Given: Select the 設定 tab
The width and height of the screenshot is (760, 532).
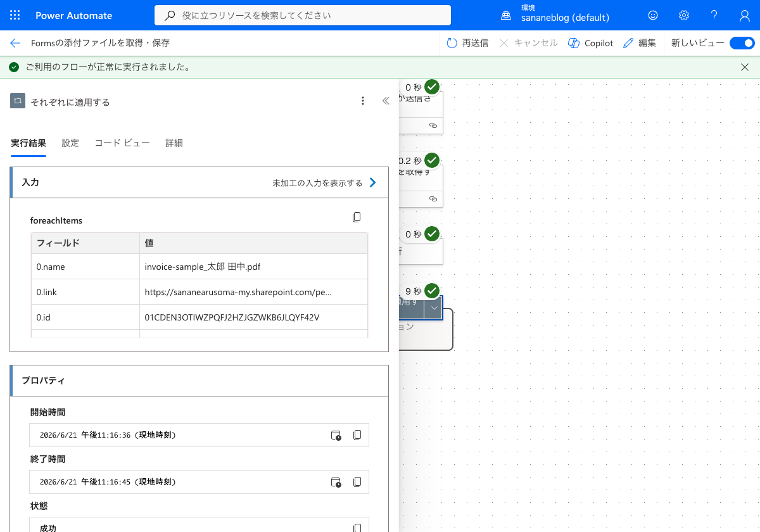Looking at the screenshot, I should coord(70,143).
